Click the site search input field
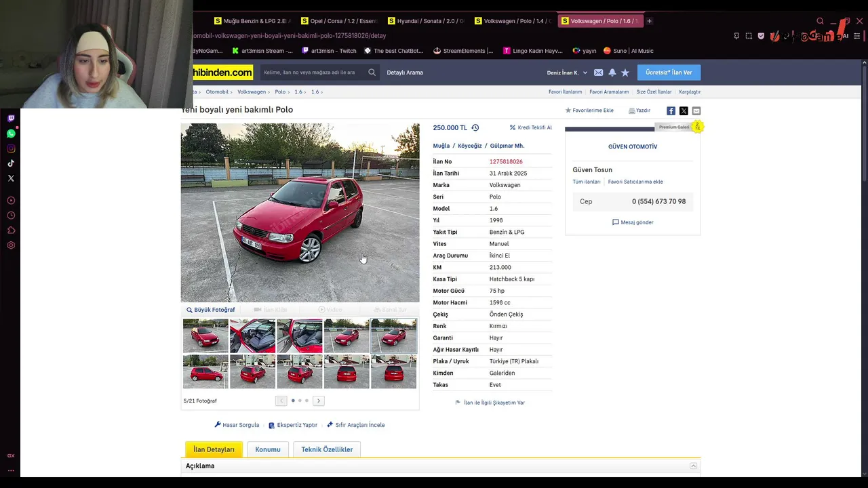The width and height of the screenshot is (868, 488). click(313, 73)
